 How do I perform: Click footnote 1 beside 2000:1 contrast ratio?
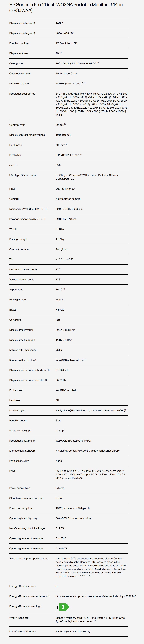point(65,124)
